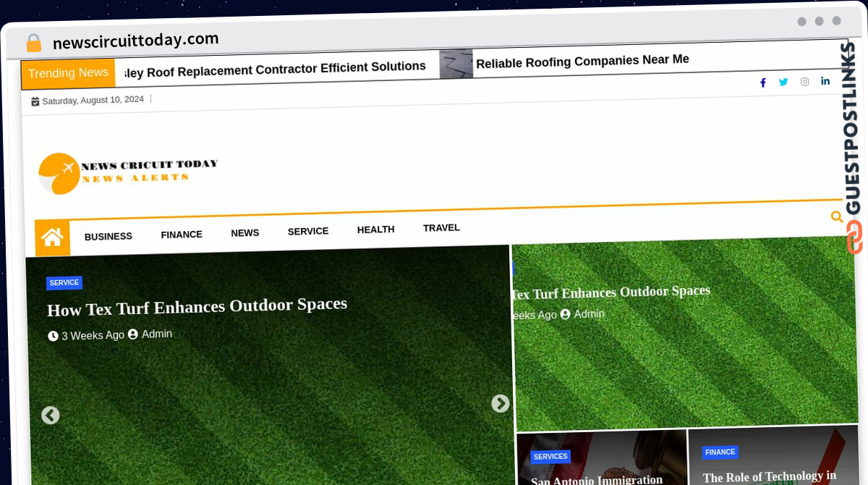Open Roof Replacement Contractor Efficient Solutions headline
Screen dimensions: 868x485
[x=275, y=69]
